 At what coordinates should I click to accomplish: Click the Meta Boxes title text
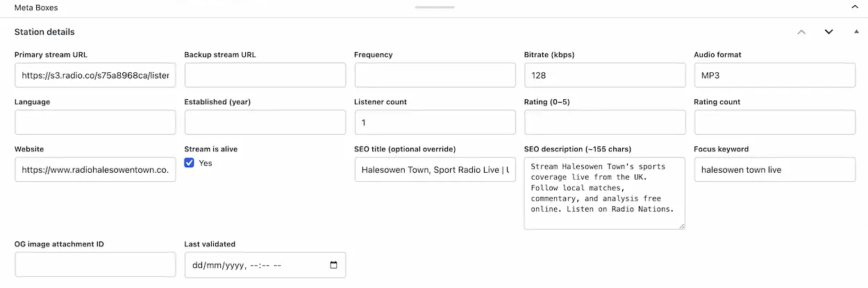pos(36,8)
